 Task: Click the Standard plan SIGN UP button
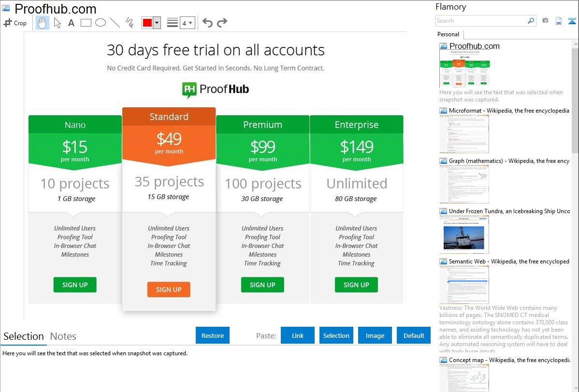[169, 290]
